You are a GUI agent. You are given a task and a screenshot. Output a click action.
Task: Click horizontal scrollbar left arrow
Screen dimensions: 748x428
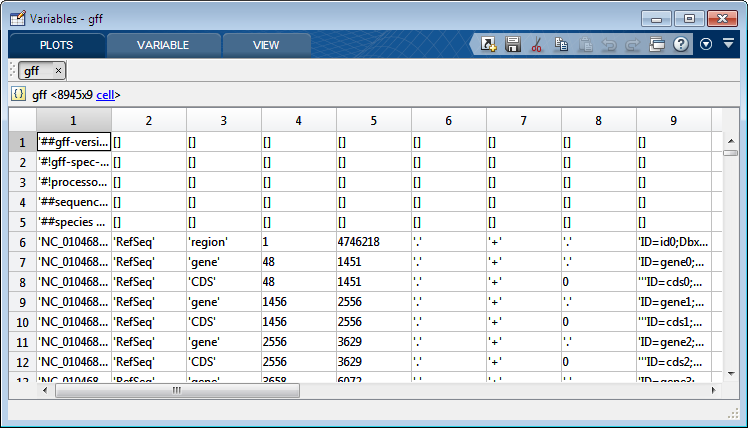click(x=45, y=390)
